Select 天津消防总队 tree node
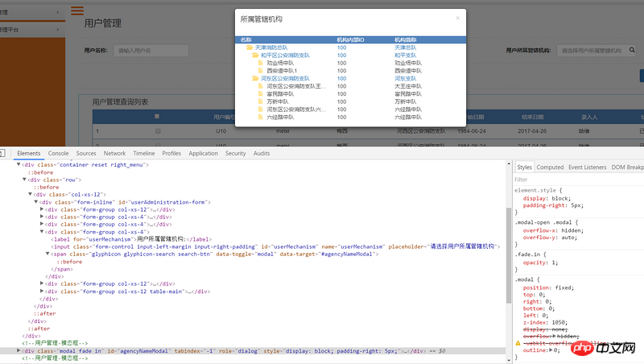This screenshot has height=364, width=644. click(x=271, y=48)
